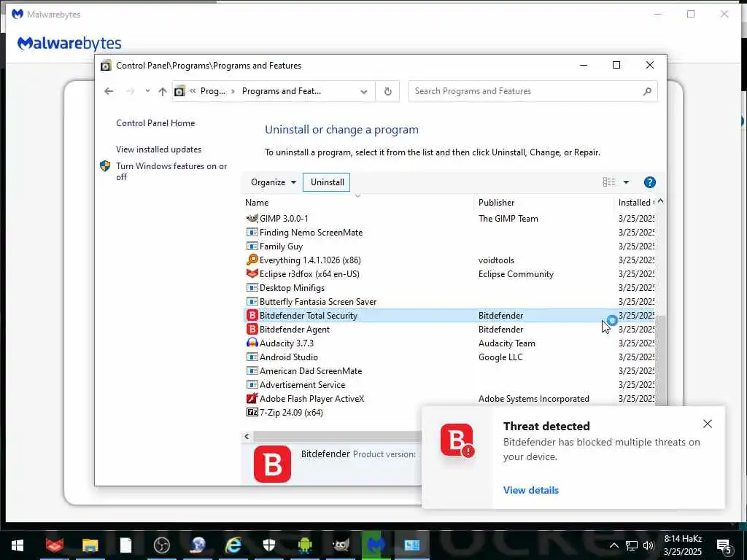
Task: Click scroll up arrow of program list
Action: [659, 202]
